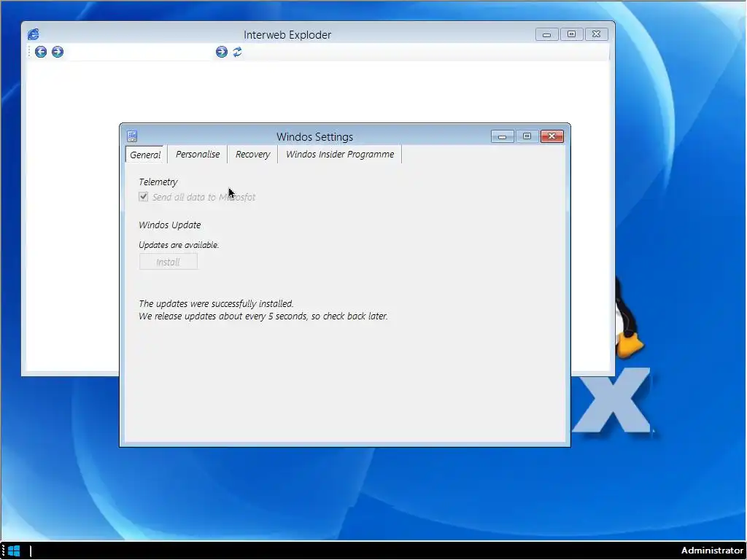747x560 pixels.
Task: Click the Windos Update heading
Action: 169,225
